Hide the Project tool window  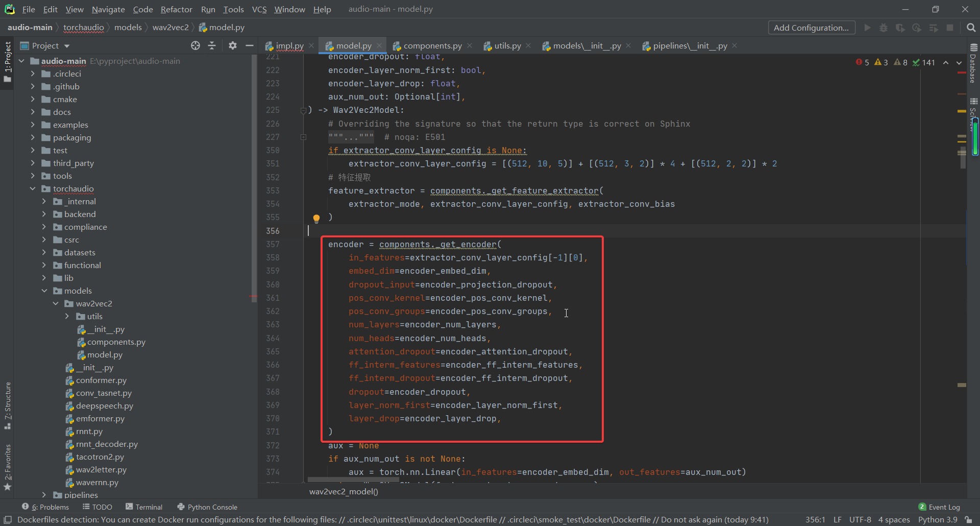tap(250, 45)
